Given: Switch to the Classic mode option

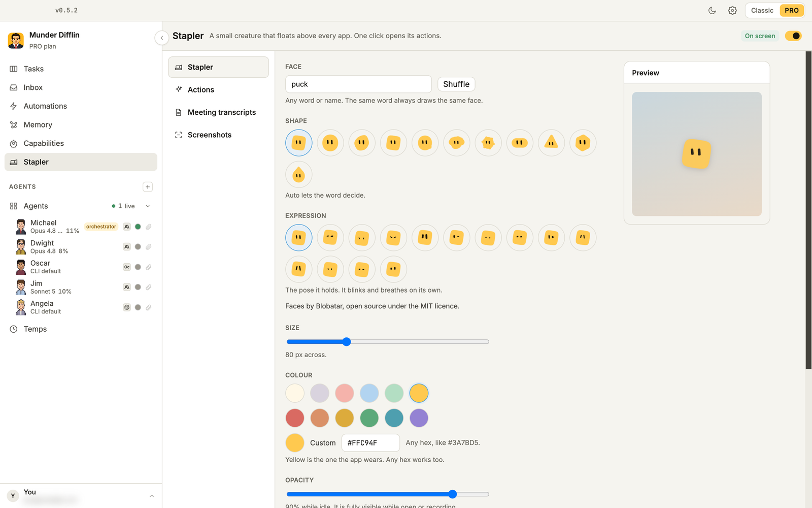Looking at the screenshot, I should pos(762,10).
